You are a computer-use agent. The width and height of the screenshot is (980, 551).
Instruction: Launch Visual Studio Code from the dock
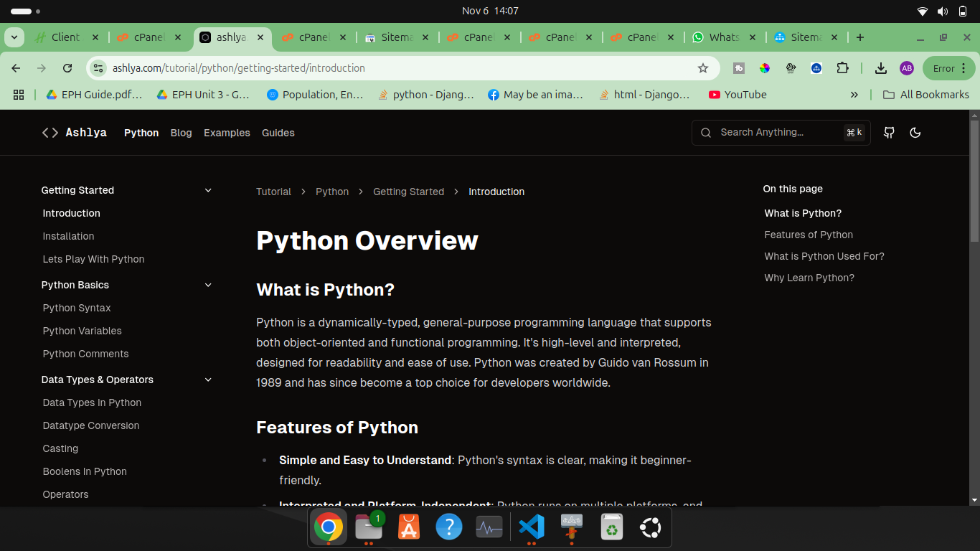coord(532,528)
